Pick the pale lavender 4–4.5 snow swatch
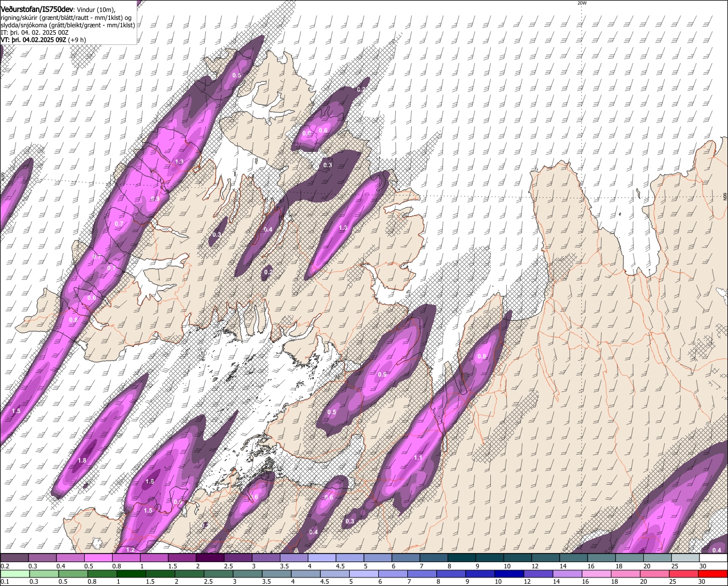Image resolution: width=728 pixels, height=586 pixels. click(x=321, y=558)
